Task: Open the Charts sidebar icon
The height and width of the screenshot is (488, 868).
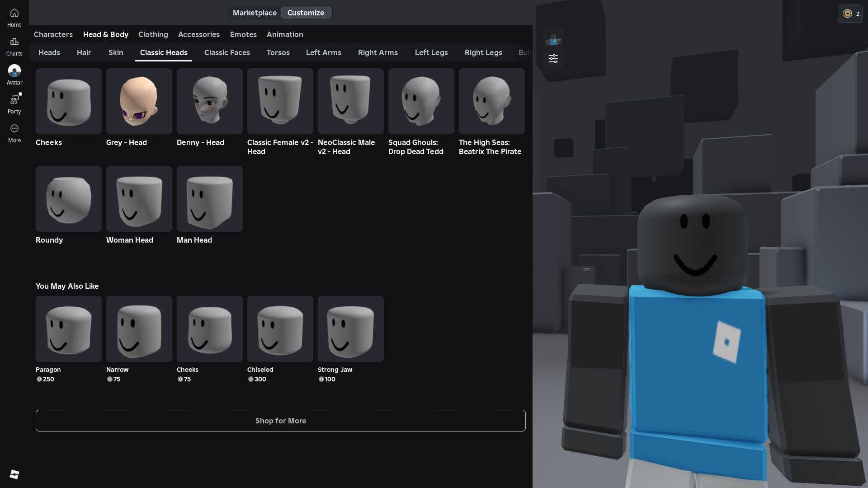Action: 14,47
